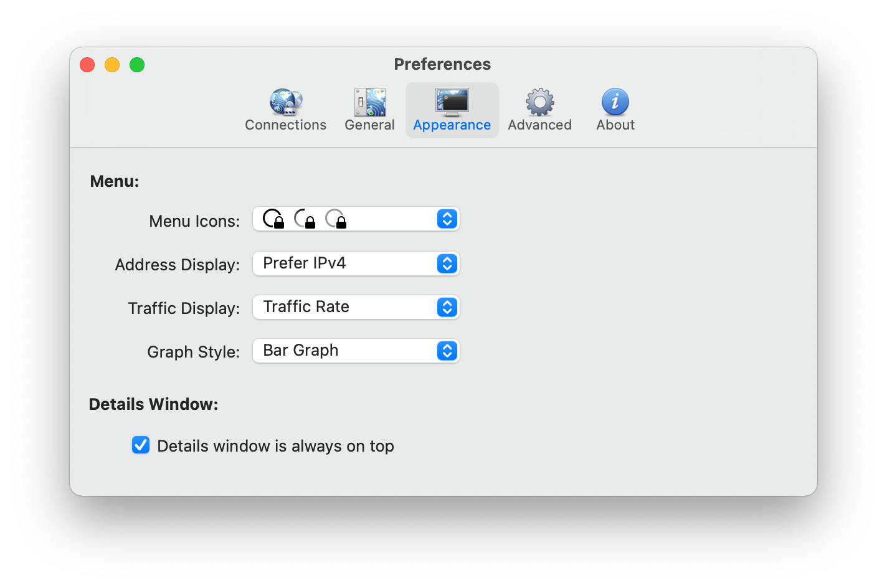The image size is (887, 588).
Task: Click the Traffic Display label
Action: (x=184, y=308)
